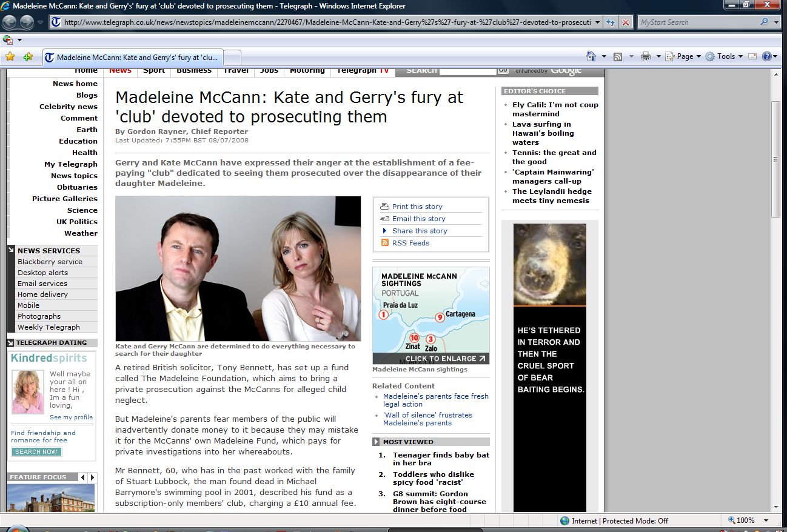
Task: Click the printer icon in the command bar
Action: 646,56
